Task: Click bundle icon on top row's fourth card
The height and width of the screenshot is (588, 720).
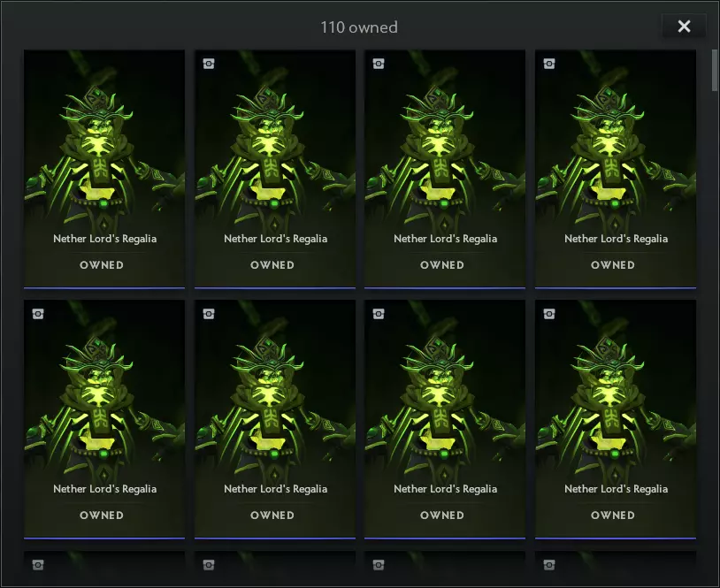Action: coord(549,64)
